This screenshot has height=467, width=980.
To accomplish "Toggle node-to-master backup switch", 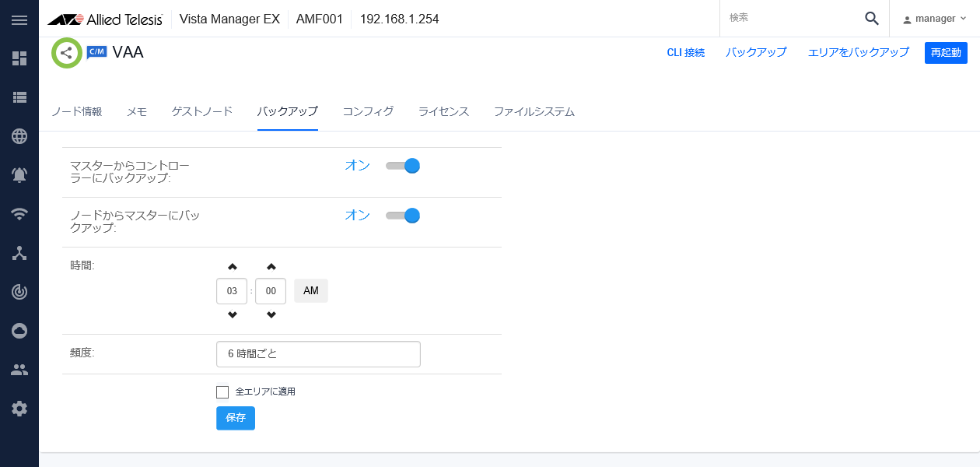I will [403, 216].
